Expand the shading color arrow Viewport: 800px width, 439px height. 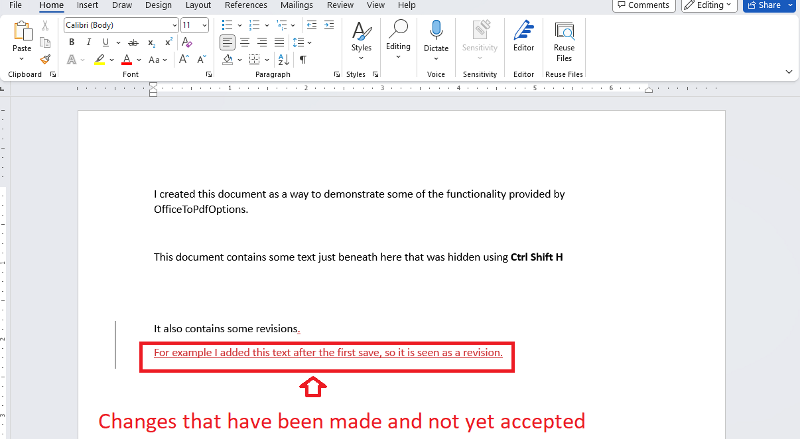tap(240, 60)
